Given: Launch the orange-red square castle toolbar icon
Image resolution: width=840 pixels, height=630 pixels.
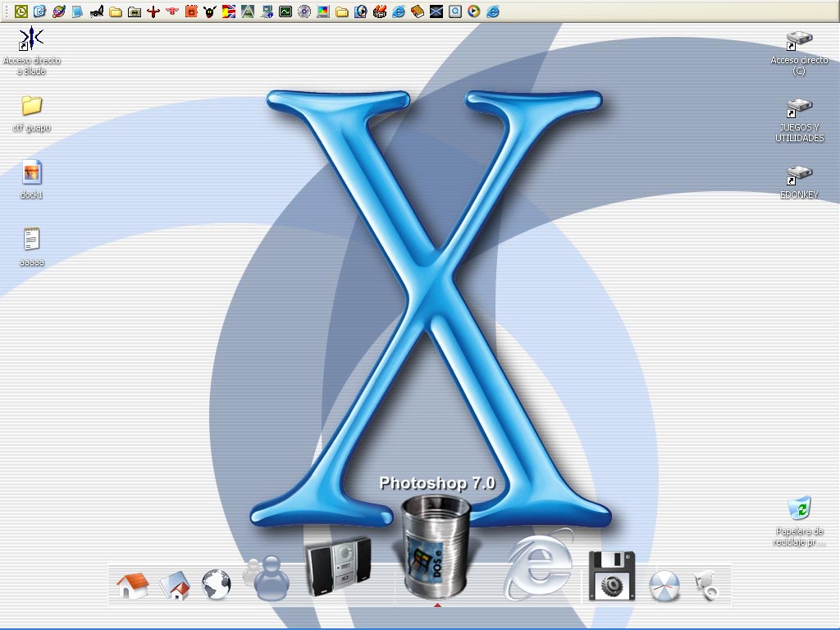Looking at the screenshot, I should click(190, 11).
